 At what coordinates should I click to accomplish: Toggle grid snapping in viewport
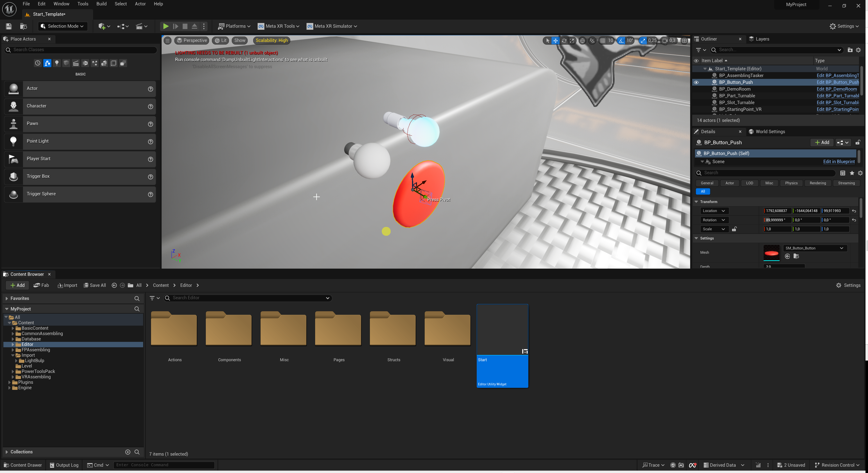click(x=602, y=40)
